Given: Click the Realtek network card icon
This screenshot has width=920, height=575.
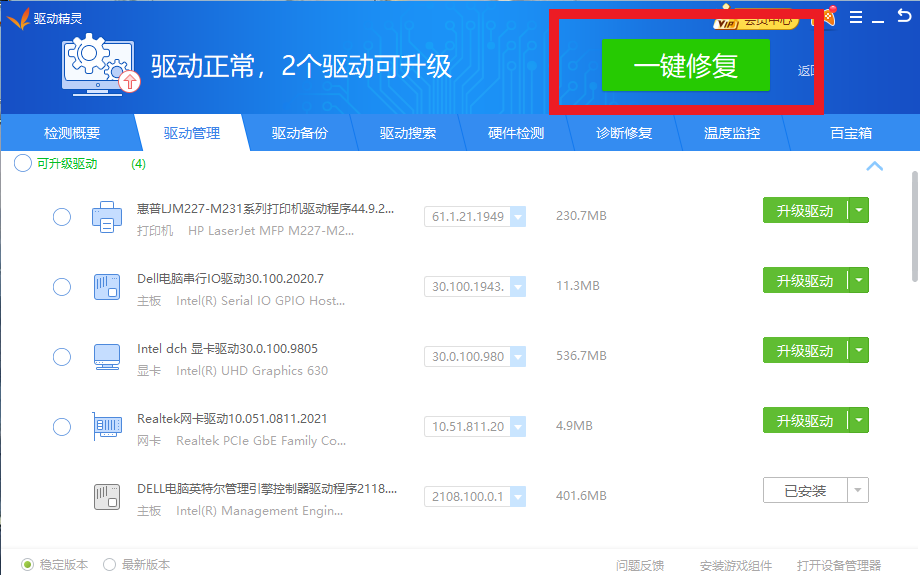Looking at the screenshot, I should pyautogui.click(x=107, y=426).
